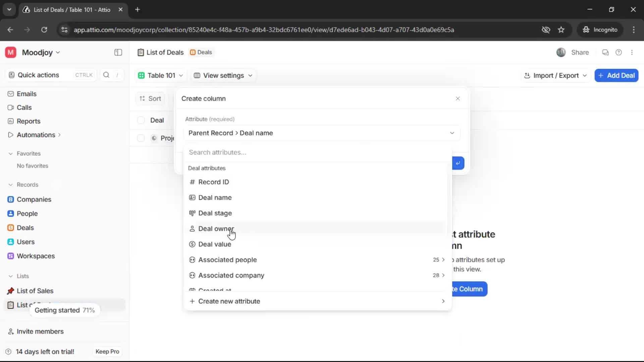Select the checkbox next to the Deal row
The width and height of the screenshot is (644, 362).
(x=141, y=120)
